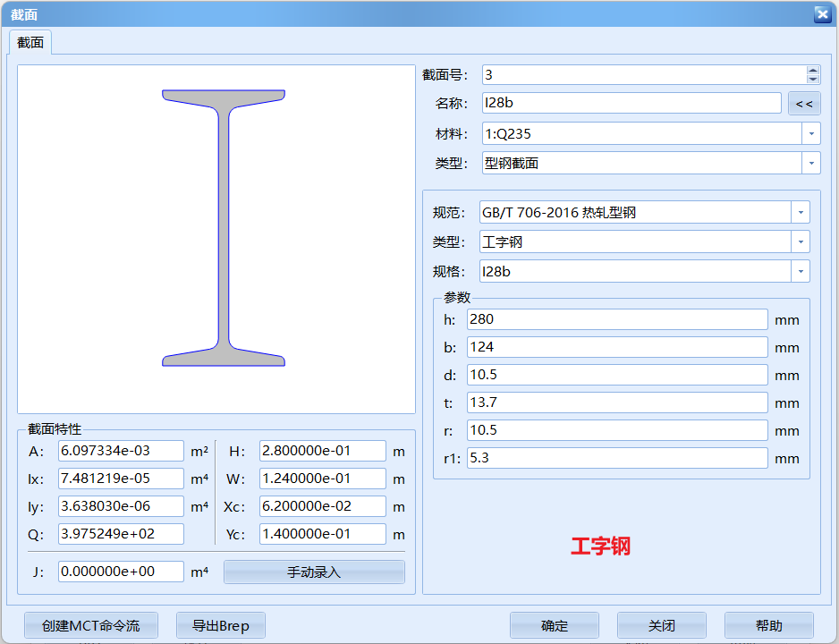Click the 导出Brep button
The height and width of the screenshot is (644, 839).
220,625
